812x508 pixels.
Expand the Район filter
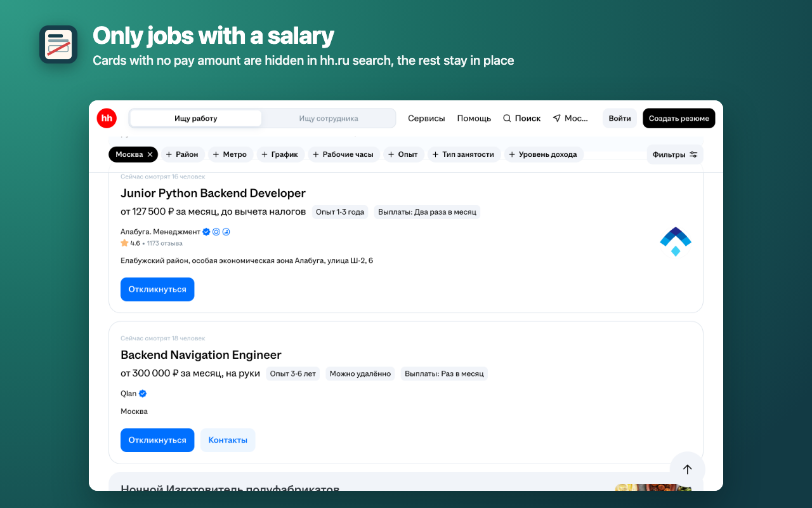coord(183,154)
